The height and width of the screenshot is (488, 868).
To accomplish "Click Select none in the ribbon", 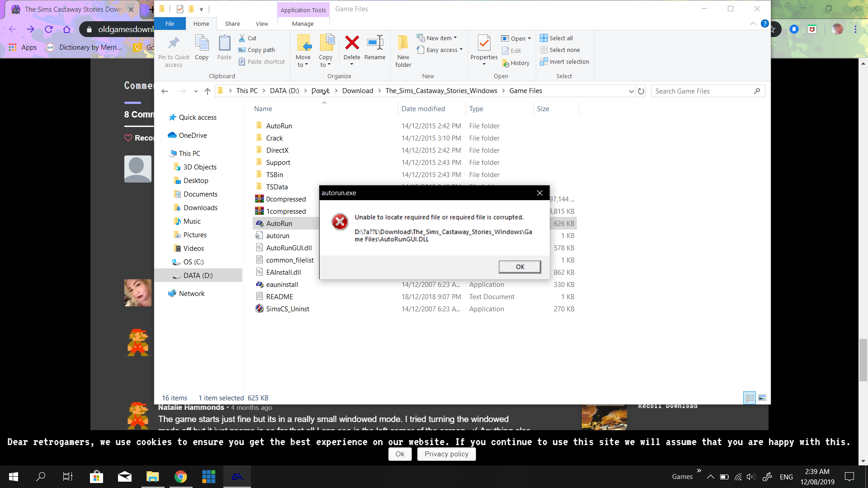I will click(560, 50).
